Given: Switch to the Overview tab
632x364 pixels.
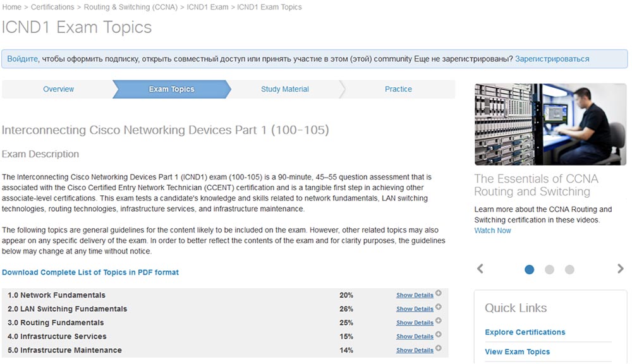Looking at the screenshot, I should click(58, 89).
